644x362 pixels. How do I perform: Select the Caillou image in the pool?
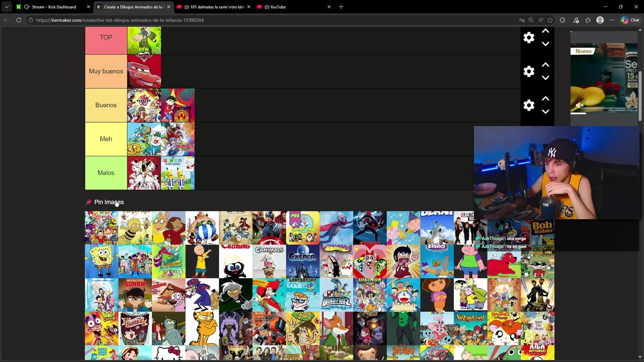click(202, 261)
